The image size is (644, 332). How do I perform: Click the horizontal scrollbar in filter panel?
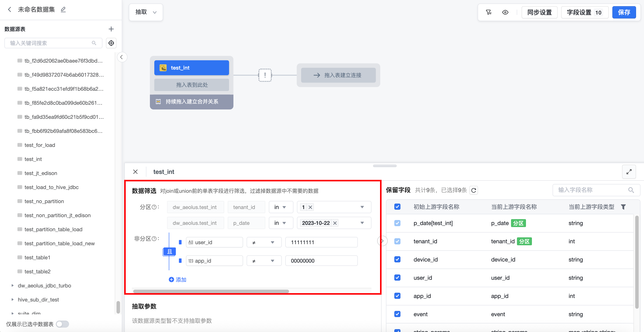tap(211, 291)
